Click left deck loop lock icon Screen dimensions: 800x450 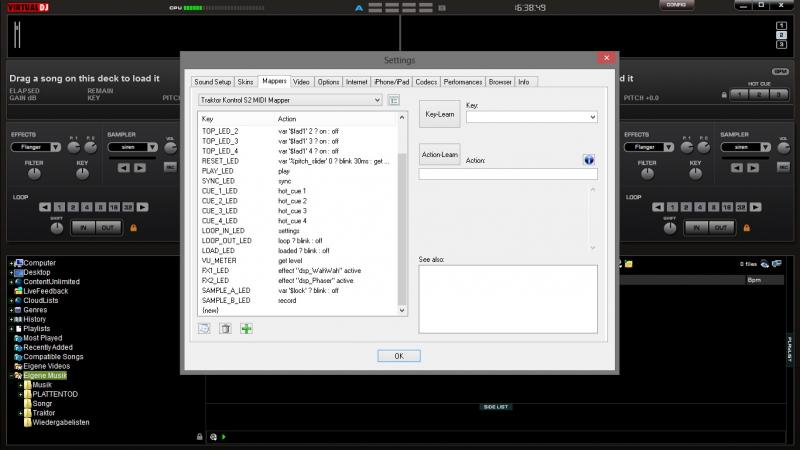point(133,228)
